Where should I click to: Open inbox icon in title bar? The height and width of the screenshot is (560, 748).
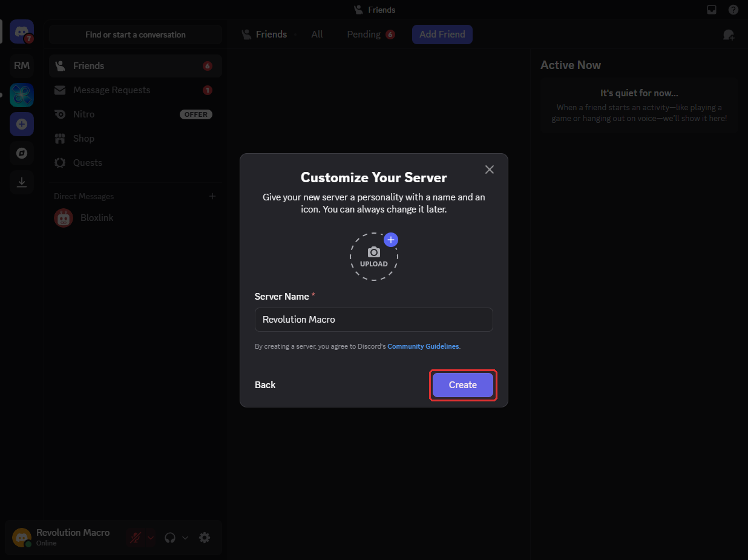tap(712, 10)
